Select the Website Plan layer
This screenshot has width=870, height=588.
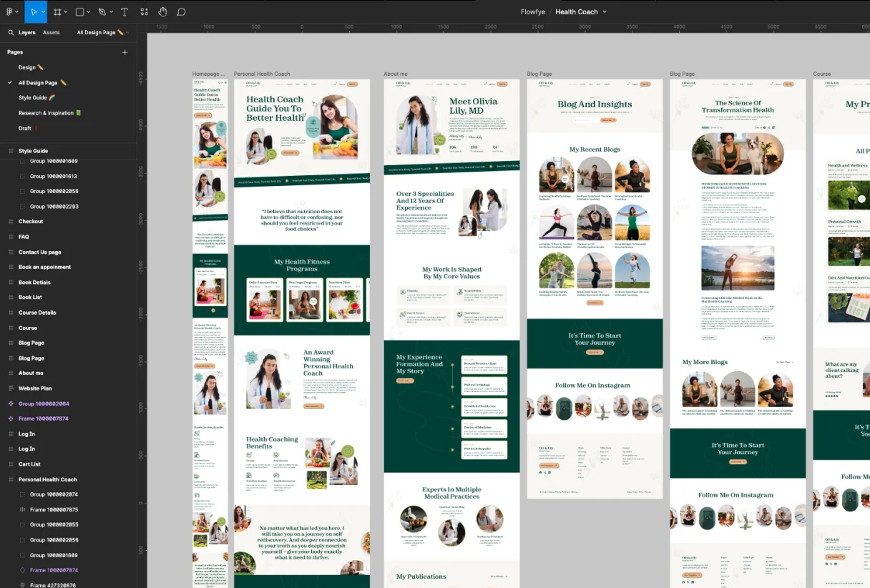coord(35,388)
